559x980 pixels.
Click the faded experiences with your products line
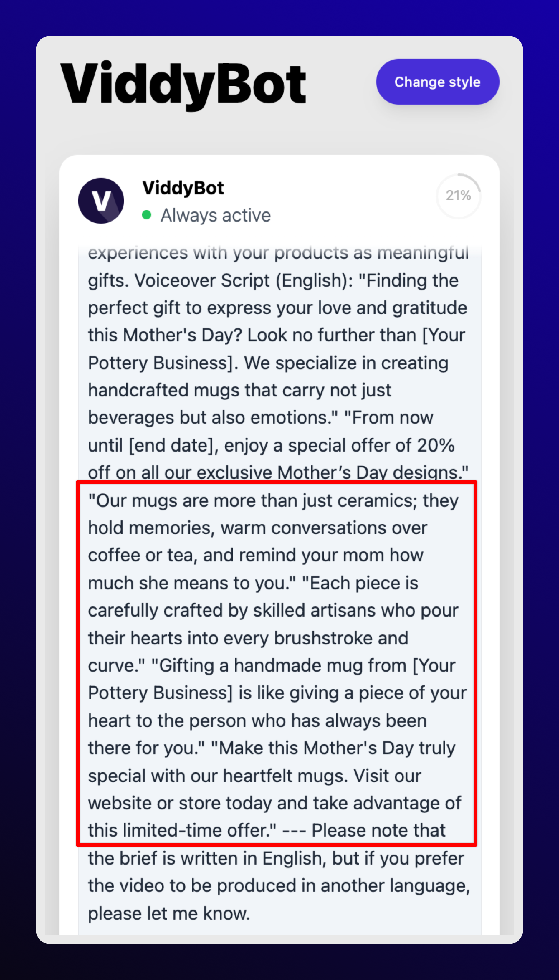tap(278, 253)
